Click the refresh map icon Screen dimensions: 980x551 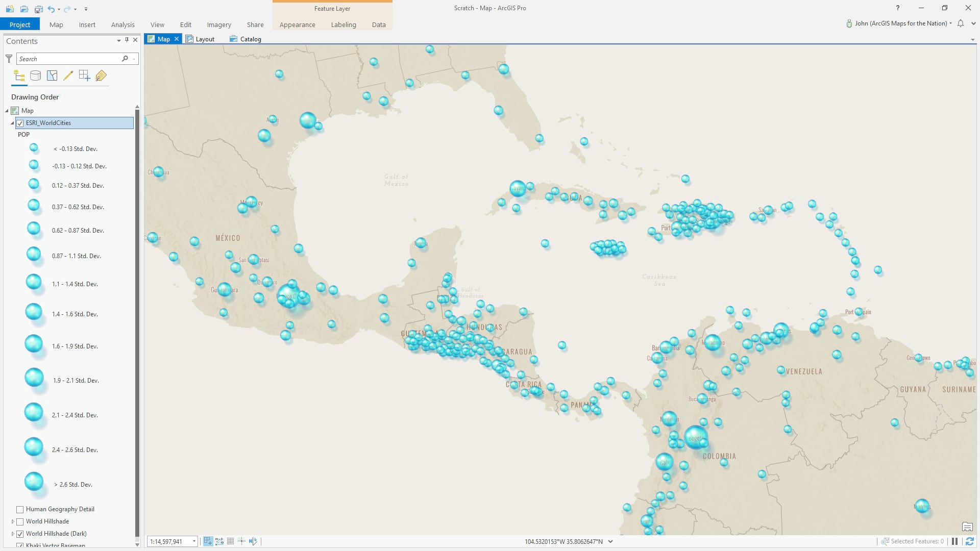click(x=969, y=541)
